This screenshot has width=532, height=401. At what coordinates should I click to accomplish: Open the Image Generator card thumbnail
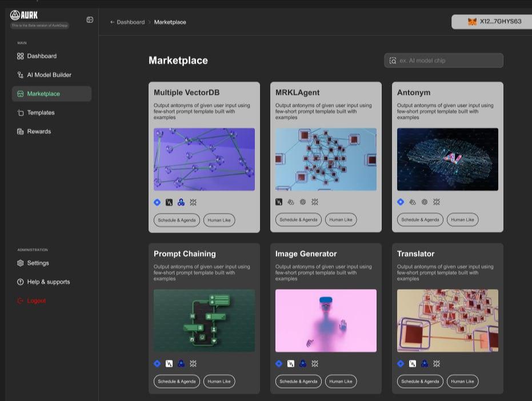tap(326, 320)
